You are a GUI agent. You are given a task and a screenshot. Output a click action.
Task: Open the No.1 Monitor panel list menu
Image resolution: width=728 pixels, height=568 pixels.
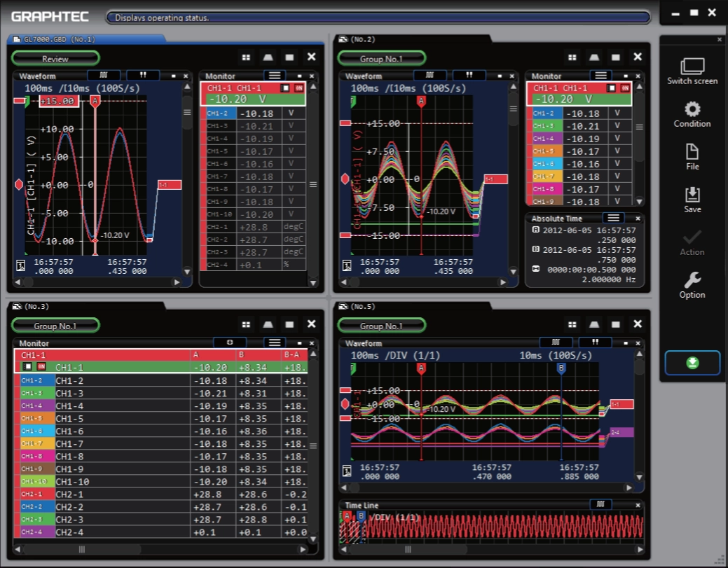pyautogui.click(x=275, y=75)
